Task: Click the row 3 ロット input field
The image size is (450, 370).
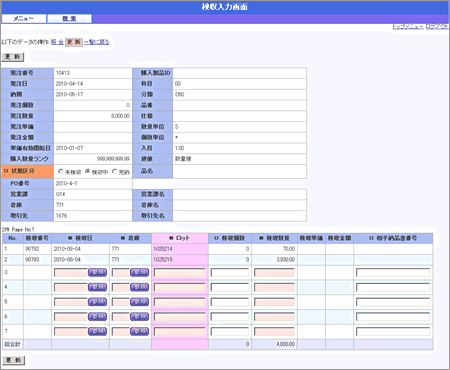Action: point(180,273)
